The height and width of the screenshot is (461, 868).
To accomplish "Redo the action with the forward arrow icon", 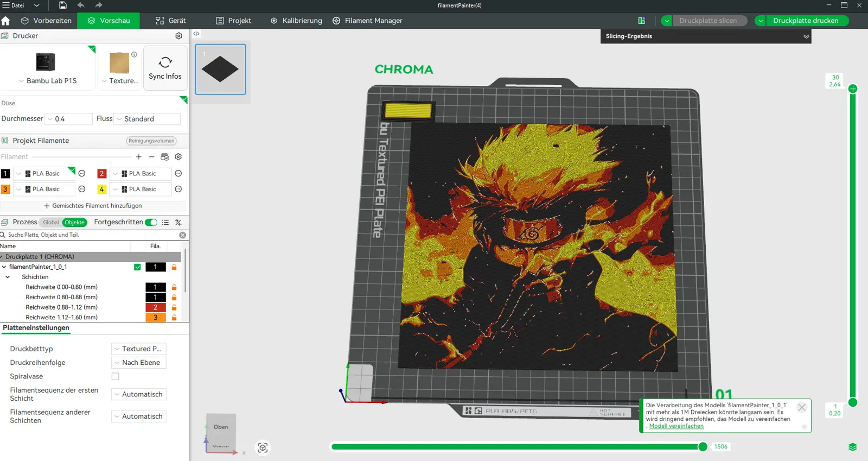I will [99, 5].
